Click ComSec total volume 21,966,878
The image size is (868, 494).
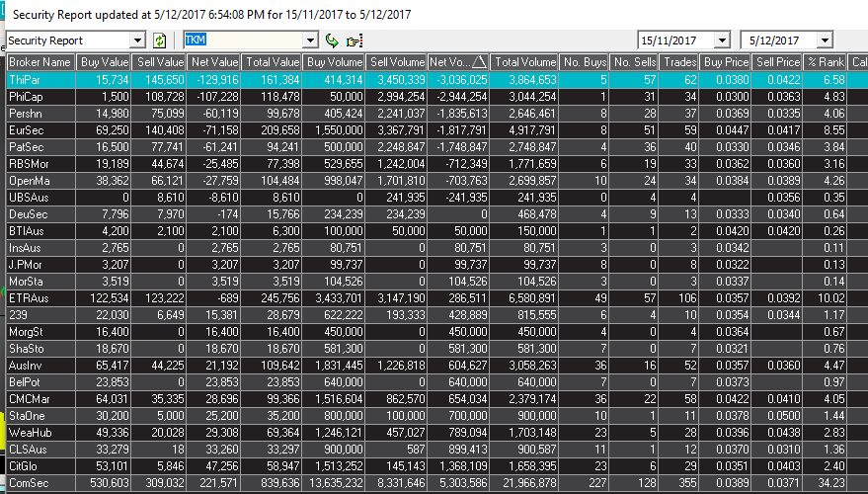[x=528, y=483]
